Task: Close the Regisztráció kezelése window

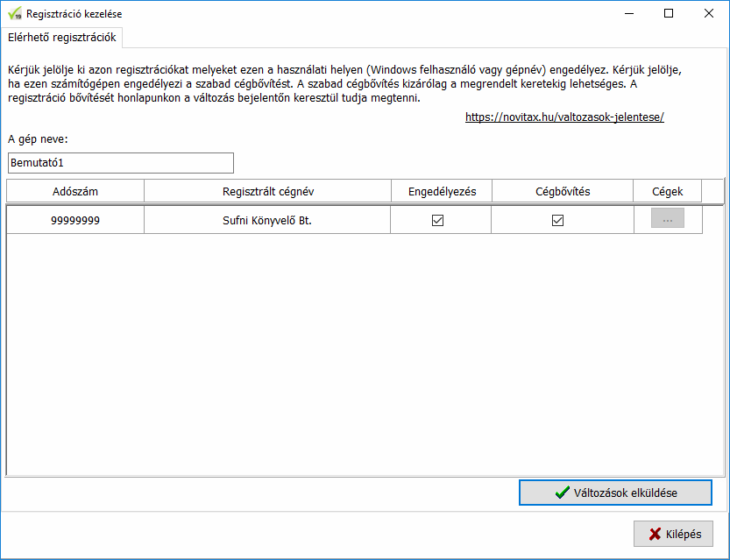Action: tap(709, 13)
